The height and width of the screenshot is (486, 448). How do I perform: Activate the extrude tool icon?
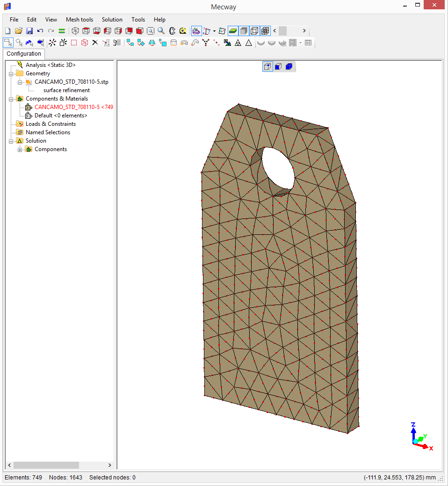tap(173, 43)
